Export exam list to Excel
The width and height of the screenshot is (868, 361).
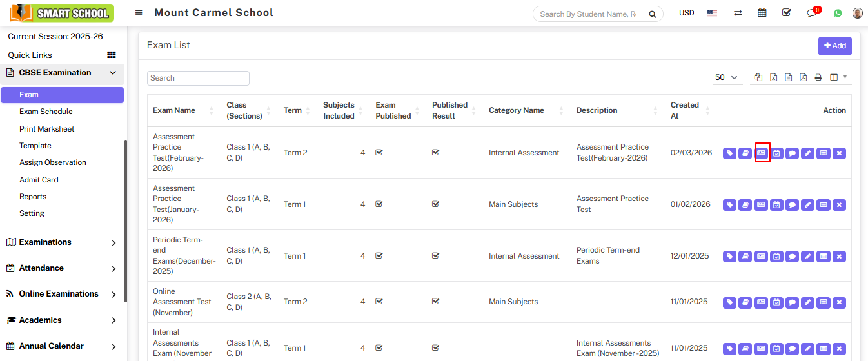(x=773, y=77)
